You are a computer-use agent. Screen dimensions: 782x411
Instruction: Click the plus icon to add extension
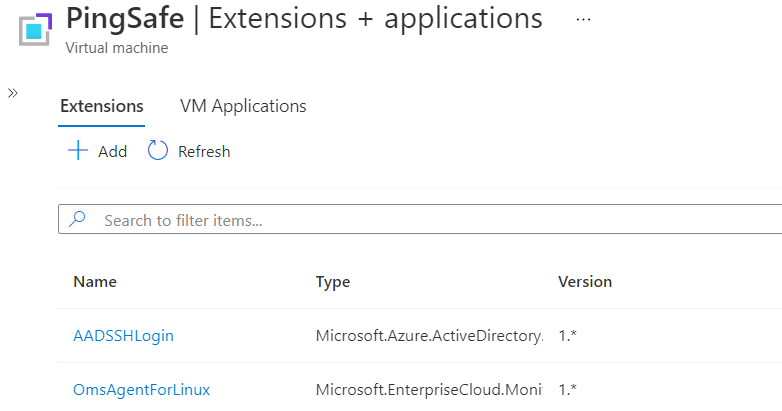[x=78, y=151]
